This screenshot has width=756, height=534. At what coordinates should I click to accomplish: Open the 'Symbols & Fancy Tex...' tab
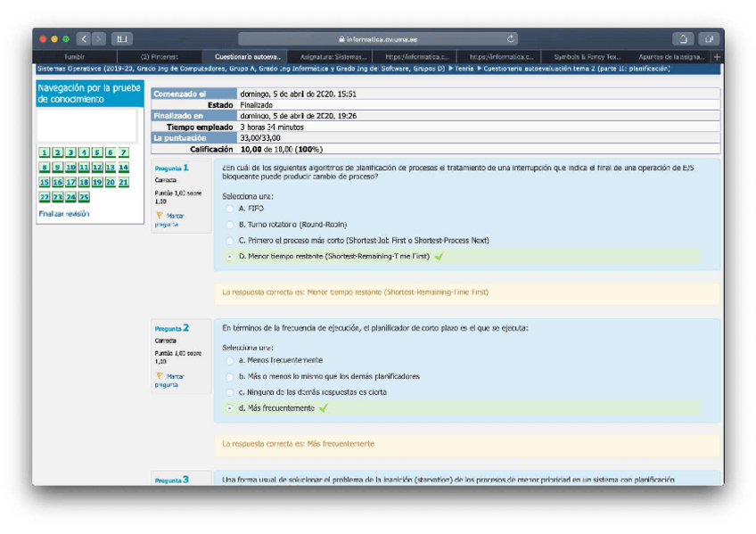coord(587,56)
